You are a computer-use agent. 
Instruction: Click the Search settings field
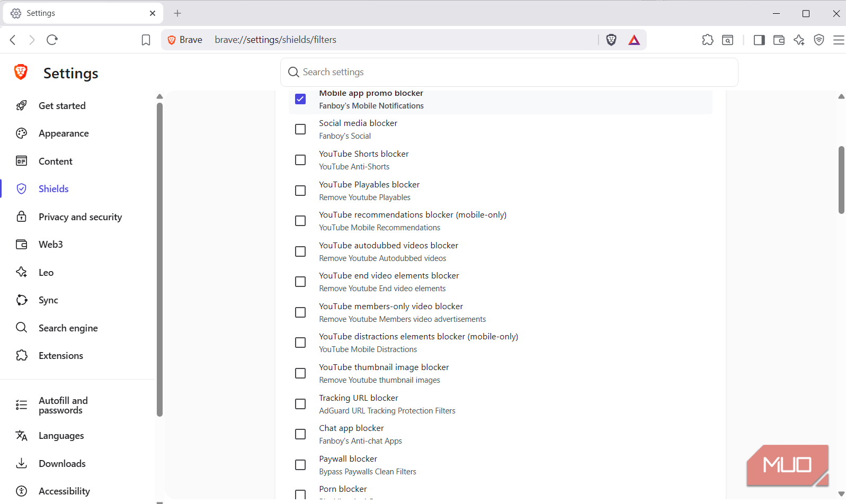tap(509, 72)
